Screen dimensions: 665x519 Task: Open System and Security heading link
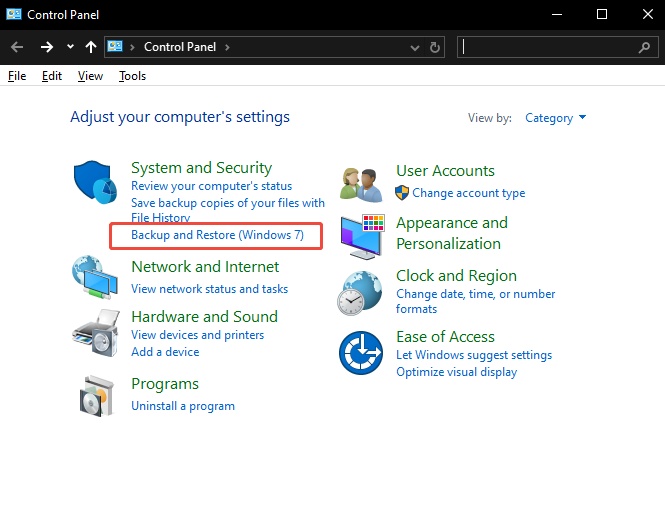[201, 167]
